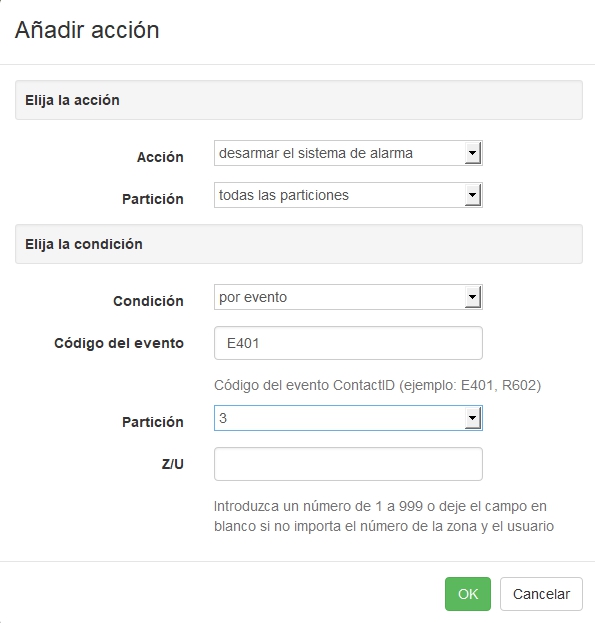Click the arrow icon on the Acción dropdown
This screenshot has height=623, width=595.
tap(473, 153)
